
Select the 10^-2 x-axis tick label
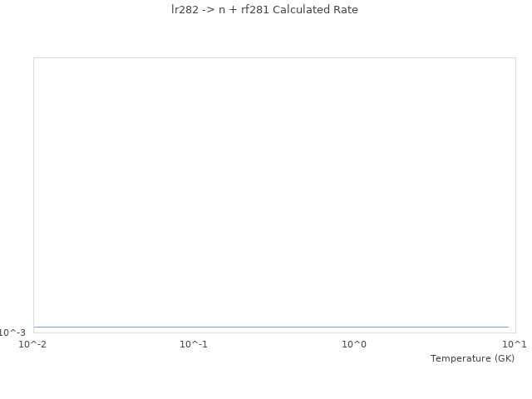click(33, 344)
